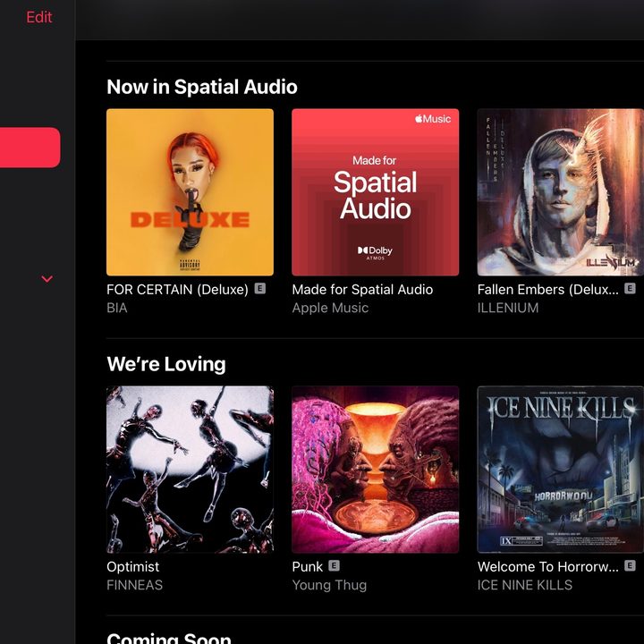This screenshot has width=644, height=644.
Task: Click the BIA artist name
Action: 116,308
